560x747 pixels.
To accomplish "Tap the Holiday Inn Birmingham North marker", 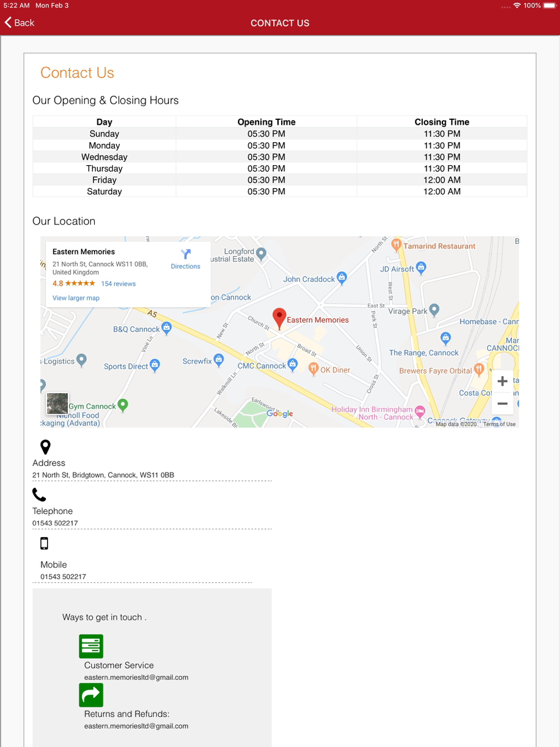I will (x=419, y=412).
